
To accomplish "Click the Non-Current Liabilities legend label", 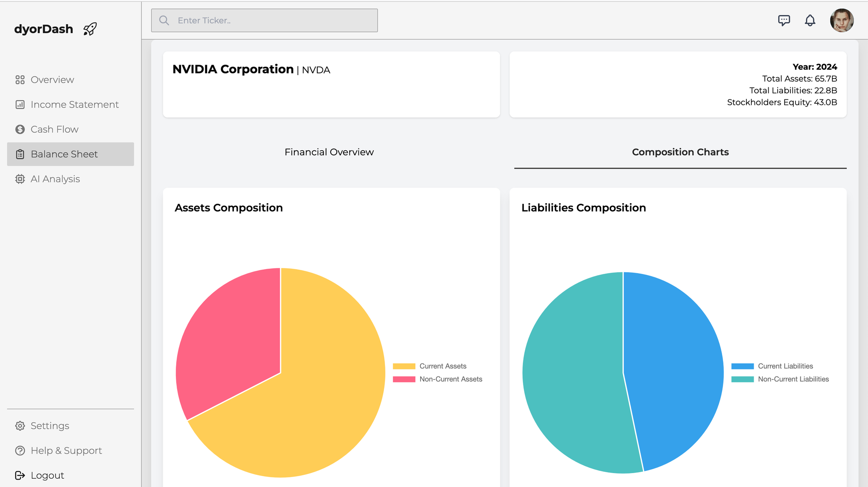I will [793, 379].
